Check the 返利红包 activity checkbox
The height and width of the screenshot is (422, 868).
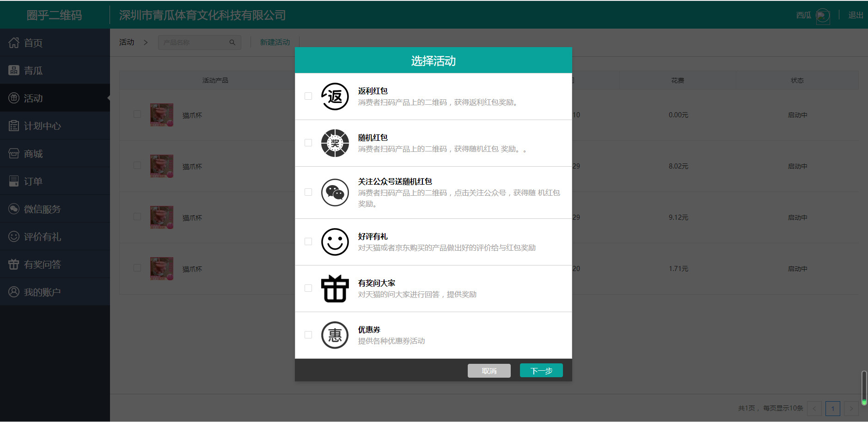[x=308, y=96]
